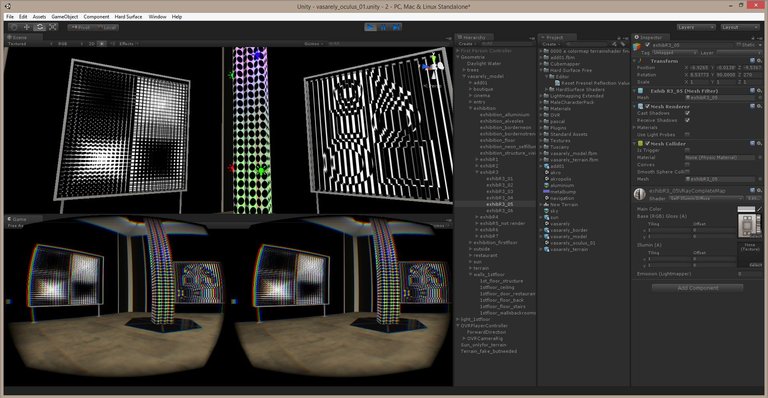
Task: Open the Assets menu
Action: (39, 17)
